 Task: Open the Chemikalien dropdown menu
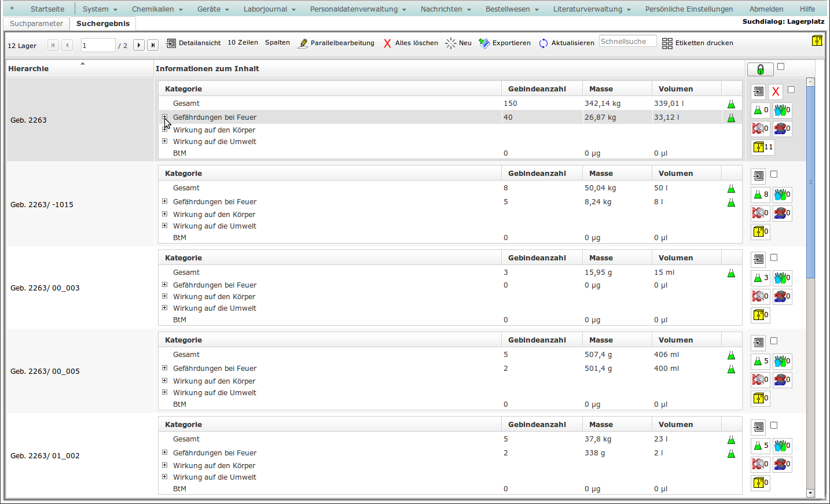tap(157, 9)
